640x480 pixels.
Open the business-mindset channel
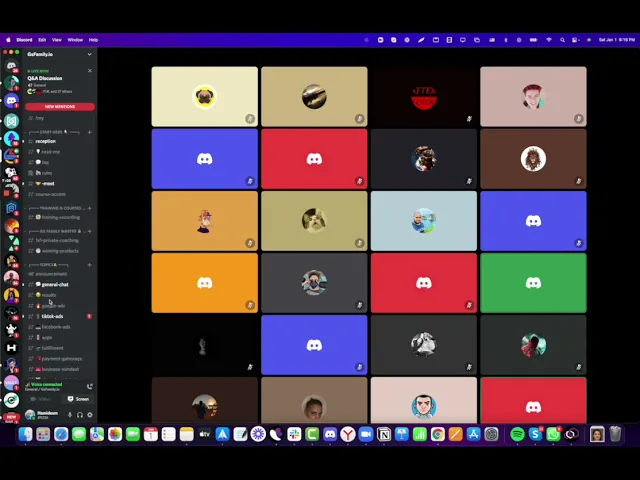[60, 369]
